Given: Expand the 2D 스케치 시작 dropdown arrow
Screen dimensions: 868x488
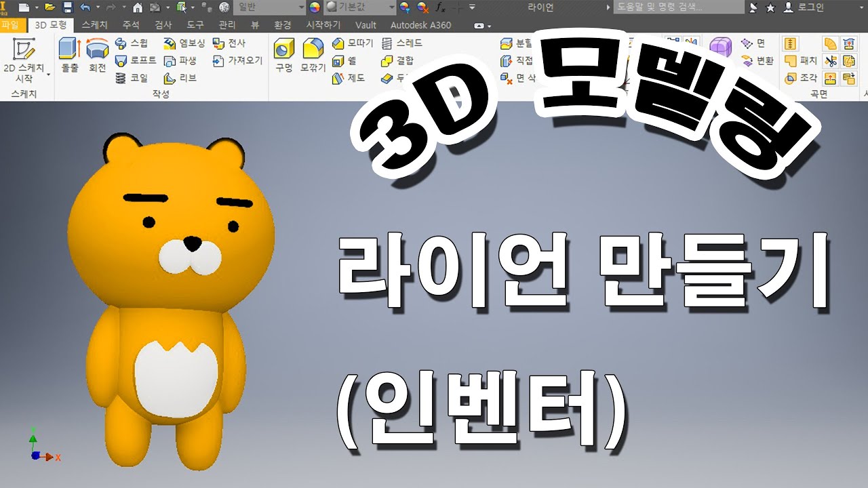Looking at the screenshot, I should [49, 73].
